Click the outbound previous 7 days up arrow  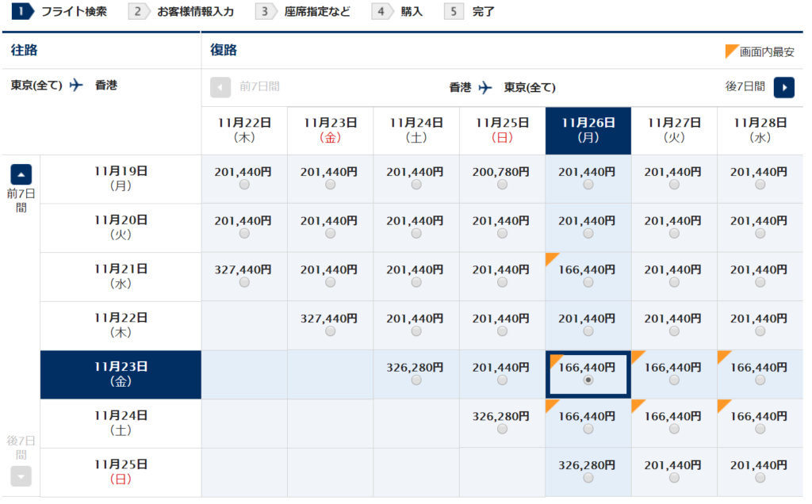[21, 174]
